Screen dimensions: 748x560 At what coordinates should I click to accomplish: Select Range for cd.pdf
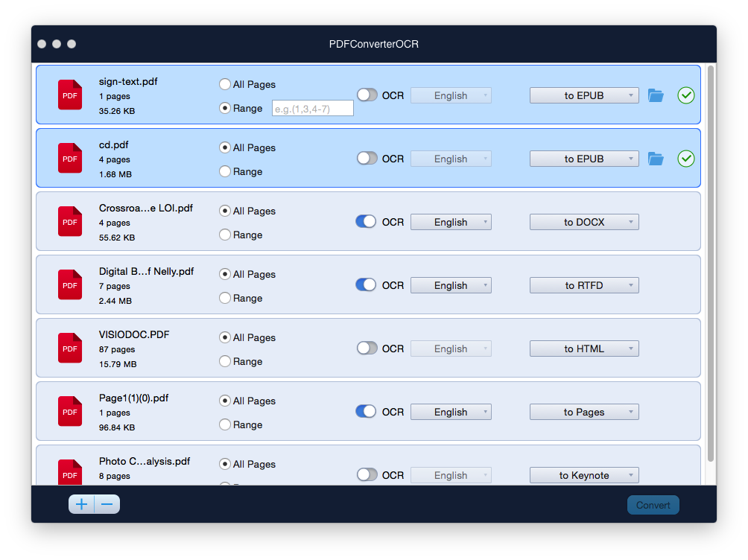[225, 171]
